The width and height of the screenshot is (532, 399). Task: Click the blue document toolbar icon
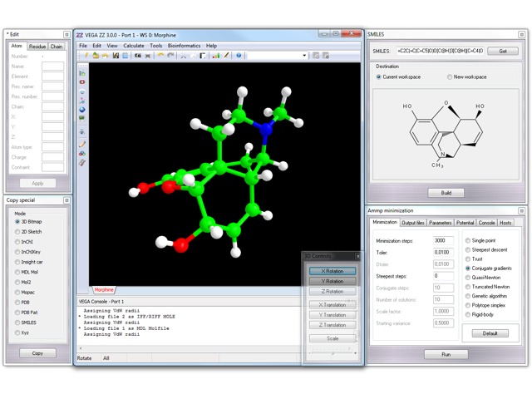(126, 56)
